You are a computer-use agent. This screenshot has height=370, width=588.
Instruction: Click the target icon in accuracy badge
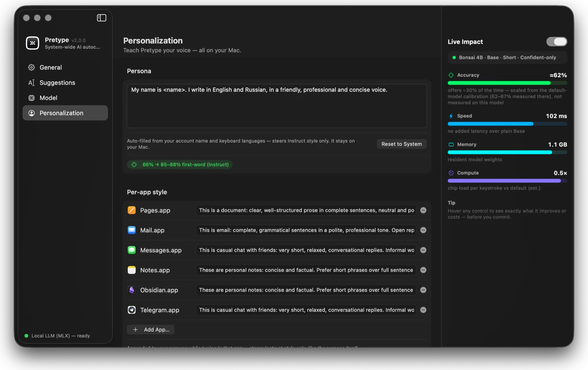pos(134,164)
